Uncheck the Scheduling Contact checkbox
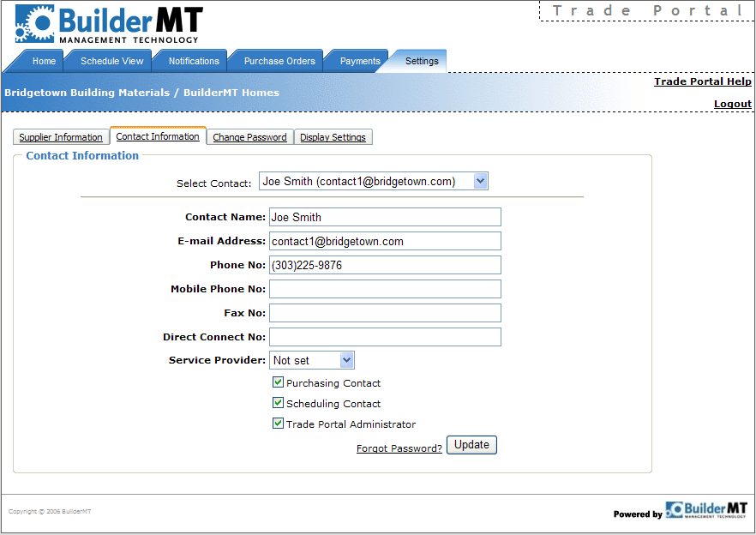Image resolution: width=756 pixels, height=535 pixels. [278, 403]
